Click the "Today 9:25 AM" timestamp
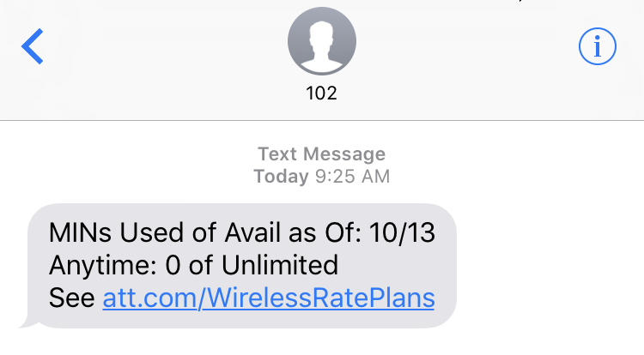 (x=322, y=177)
